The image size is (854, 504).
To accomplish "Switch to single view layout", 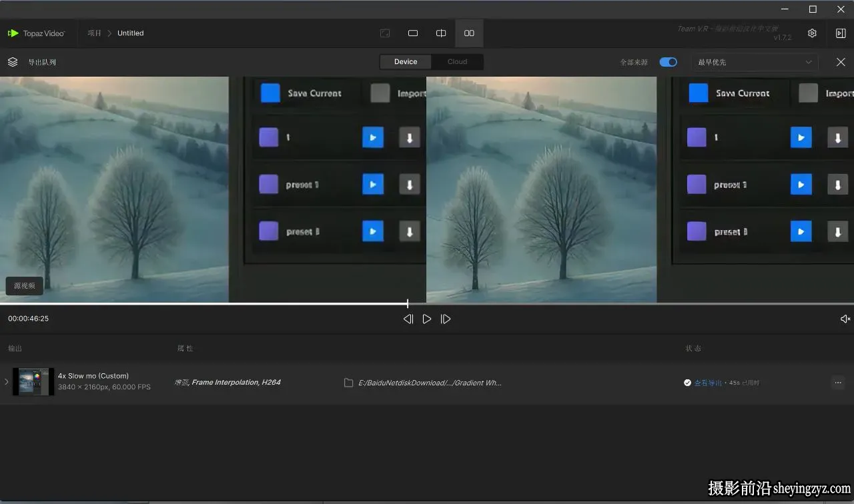I will tap(413, 33).
